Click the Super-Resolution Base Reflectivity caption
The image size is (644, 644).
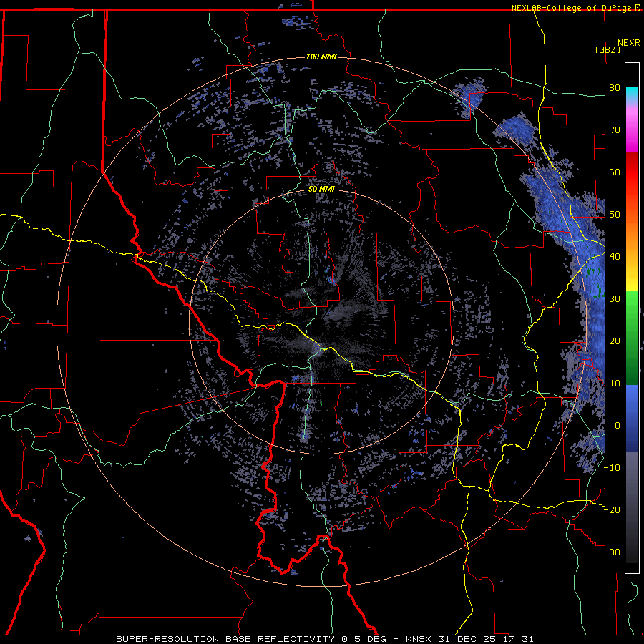tap(225, 639)
